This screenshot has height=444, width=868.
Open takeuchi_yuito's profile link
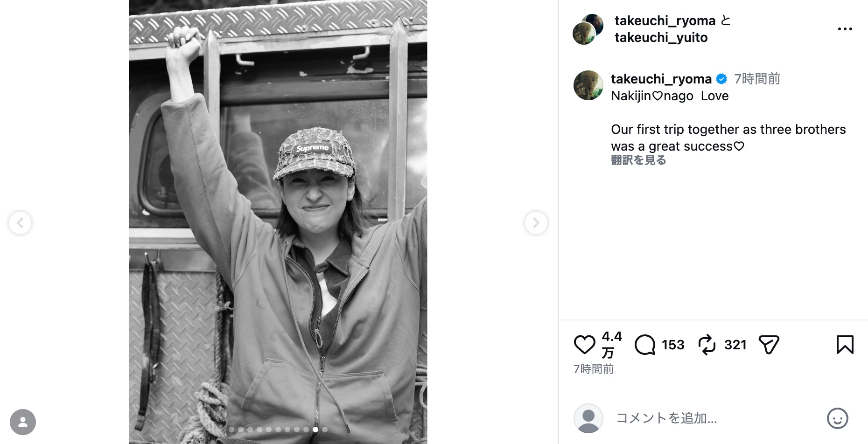(660, 37)
